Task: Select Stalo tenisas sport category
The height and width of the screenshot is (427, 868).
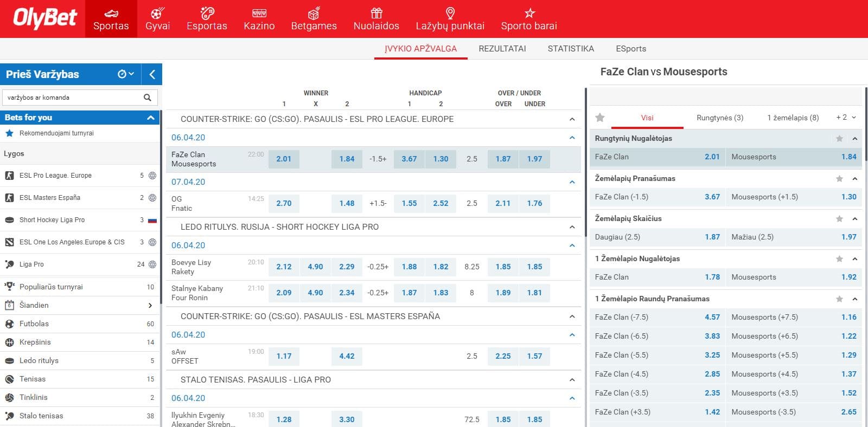Action: pyautogui.click(x=80, y=416)
